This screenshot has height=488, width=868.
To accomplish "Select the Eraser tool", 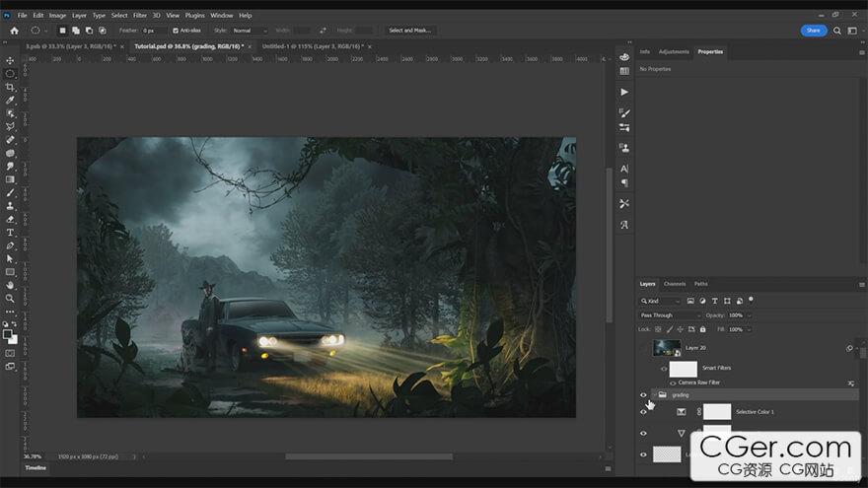I will click(10, 219).
